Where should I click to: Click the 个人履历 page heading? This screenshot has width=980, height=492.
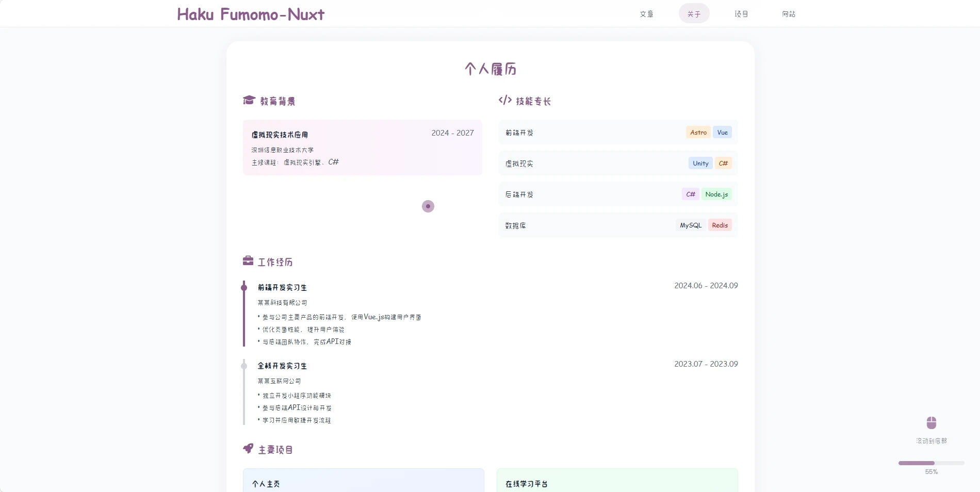point(491,69)
